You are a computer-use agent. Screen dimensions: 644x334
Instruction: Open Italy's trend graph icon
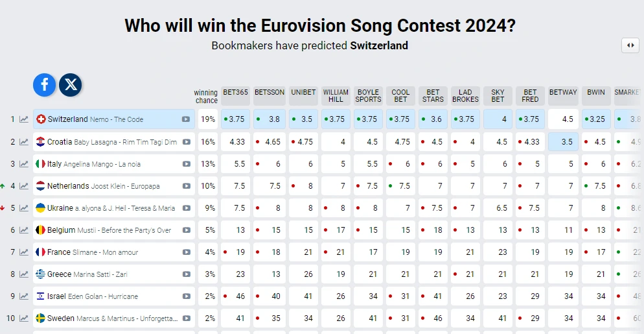click(x=24, y=163)
